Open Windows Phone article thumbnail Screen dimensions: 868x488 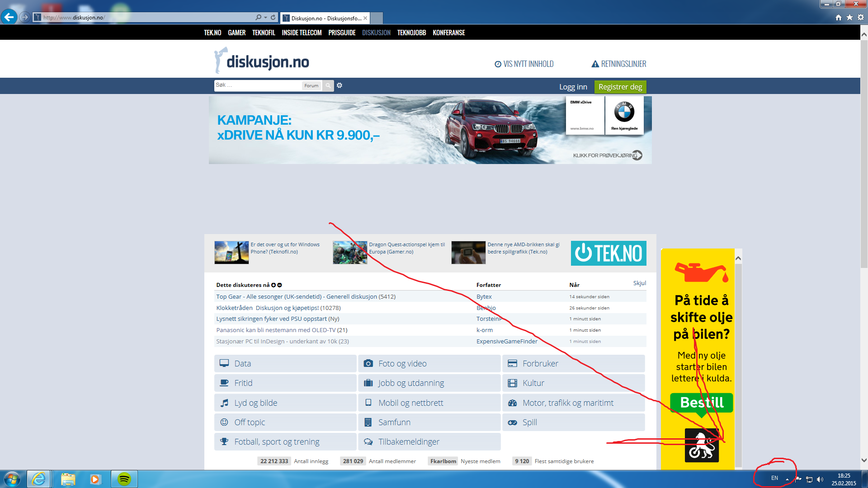click(231, 253)
